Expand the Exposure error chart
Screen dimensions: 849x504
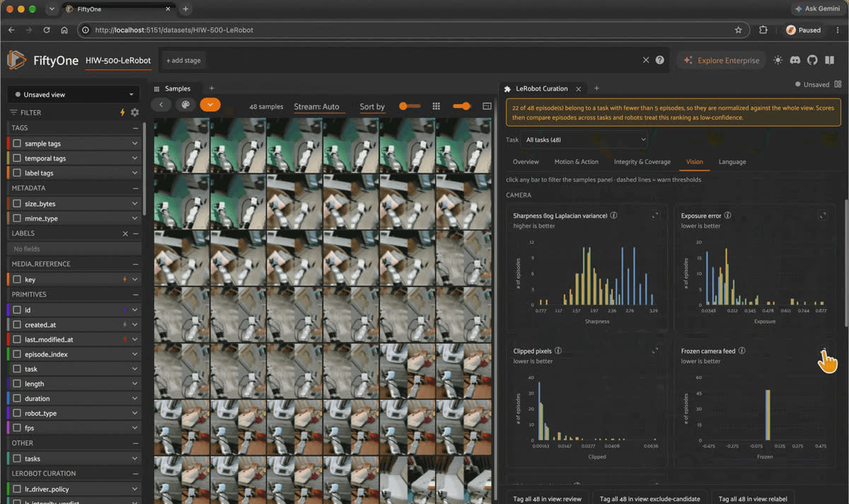click(x=823, y=216)
